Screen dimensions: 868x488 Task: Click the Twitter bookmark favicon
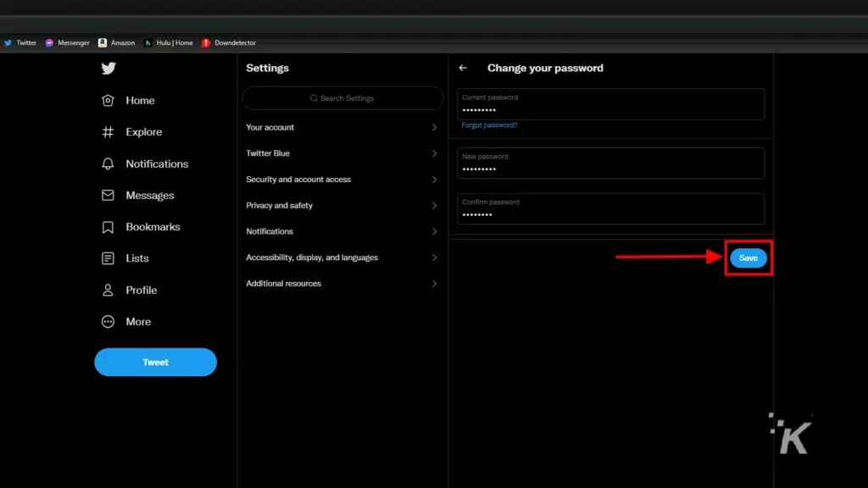(8, 42)
